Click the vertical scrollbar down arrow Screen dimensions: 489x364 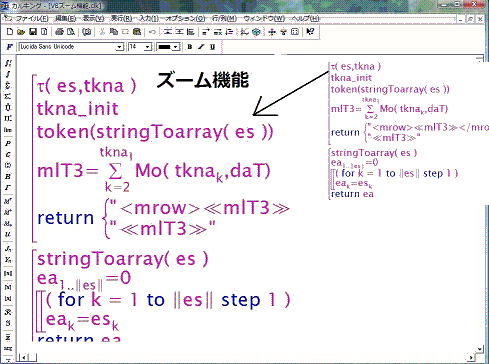[x=479, y=349]
